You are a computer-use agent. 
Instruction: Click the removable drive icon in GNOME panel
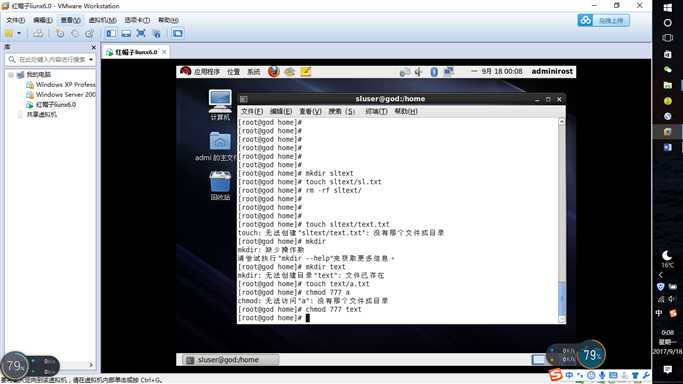pyautogui.click(x=405, y=72)
